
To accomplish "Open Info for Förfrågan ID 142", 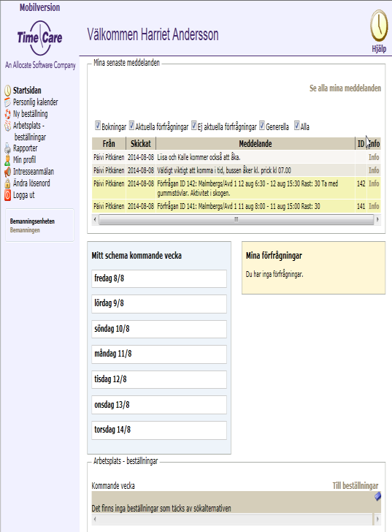I will pyautogui.click(x=374, y=183).
